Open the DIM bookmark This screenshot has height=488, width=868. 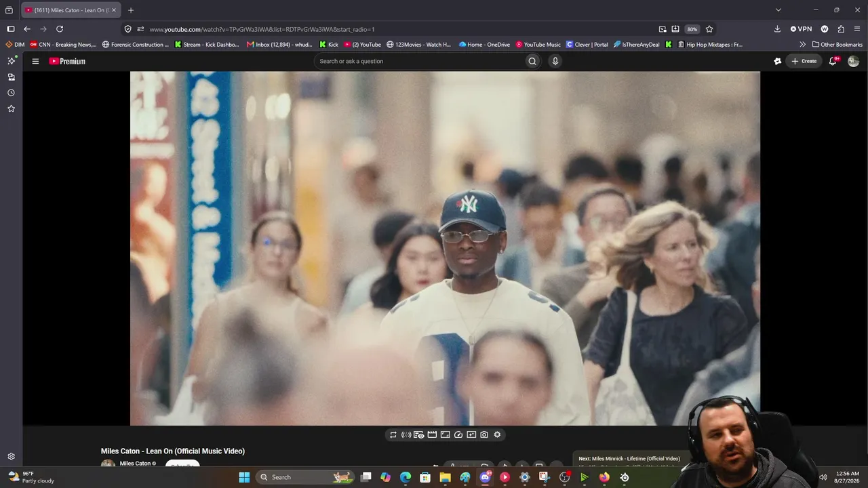click(x=15, y=45)
